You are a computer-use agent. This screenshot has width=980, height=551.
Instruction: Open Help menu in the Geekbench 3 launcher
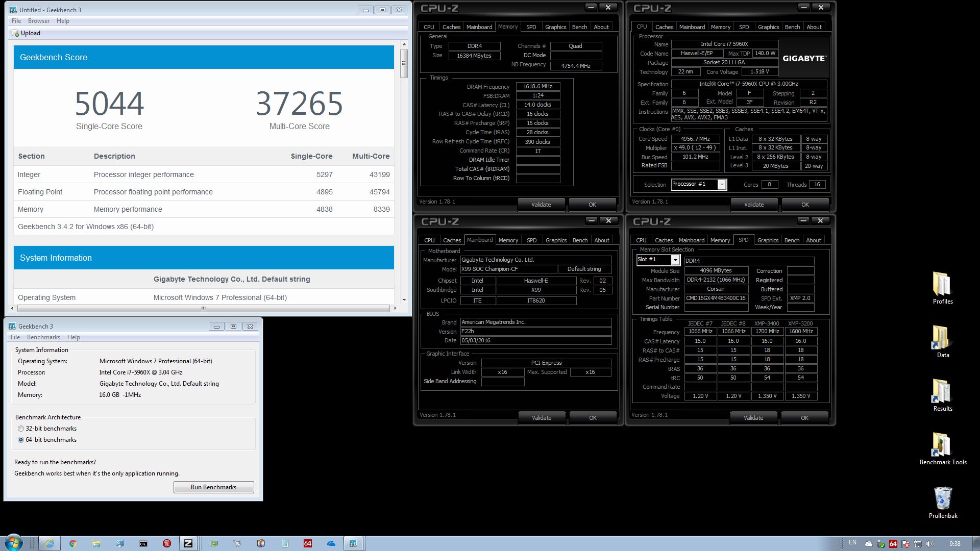[73, 337]
